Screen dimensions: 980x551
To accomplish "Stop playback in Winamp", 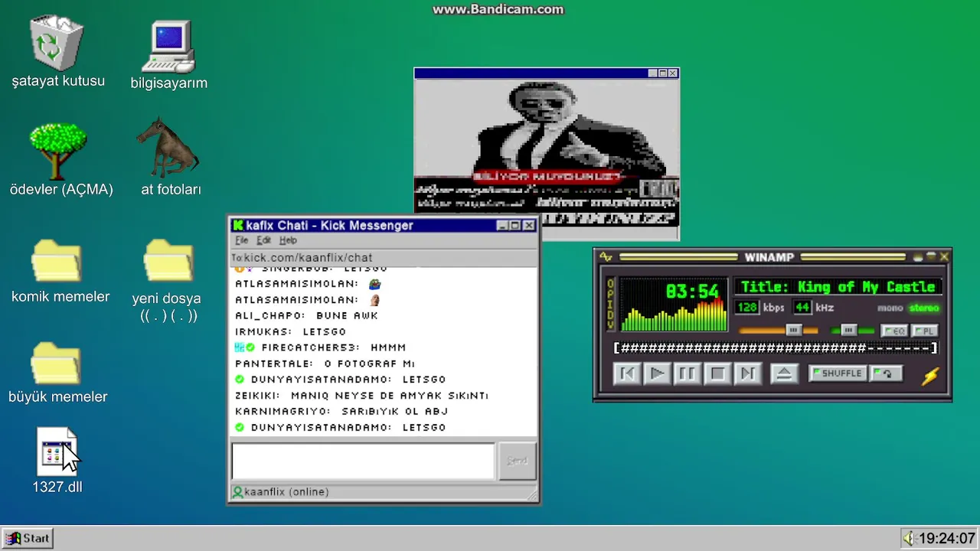I will click(717, 373).
